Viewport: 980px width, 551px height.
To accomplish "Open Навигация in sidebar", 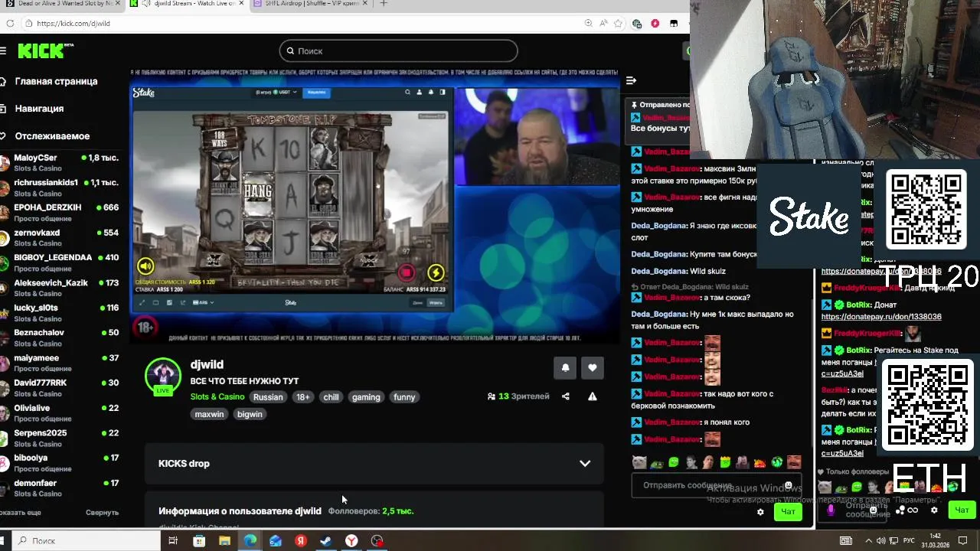I will click(39, 109).
